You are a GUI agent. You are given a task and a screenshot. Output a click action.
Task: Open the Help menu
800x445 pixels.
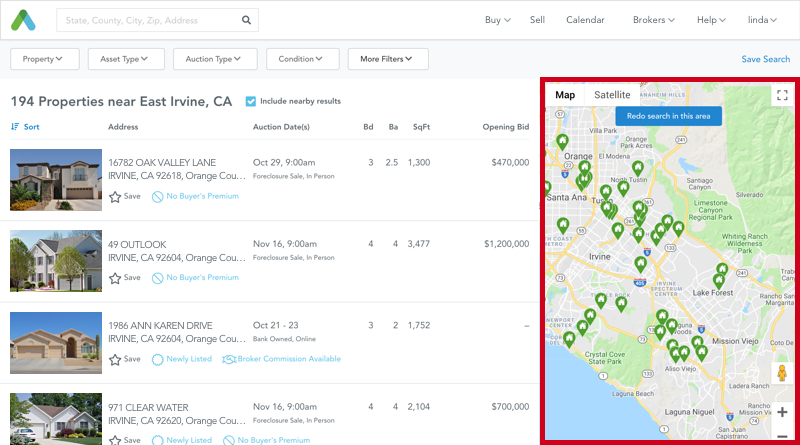coord(711,20)
